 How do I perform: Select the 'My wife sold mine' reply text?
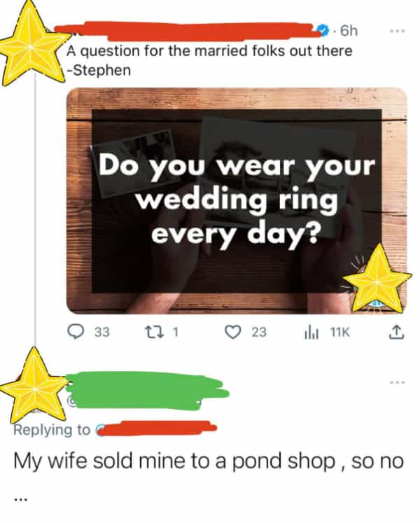click(x=209, y=463)
